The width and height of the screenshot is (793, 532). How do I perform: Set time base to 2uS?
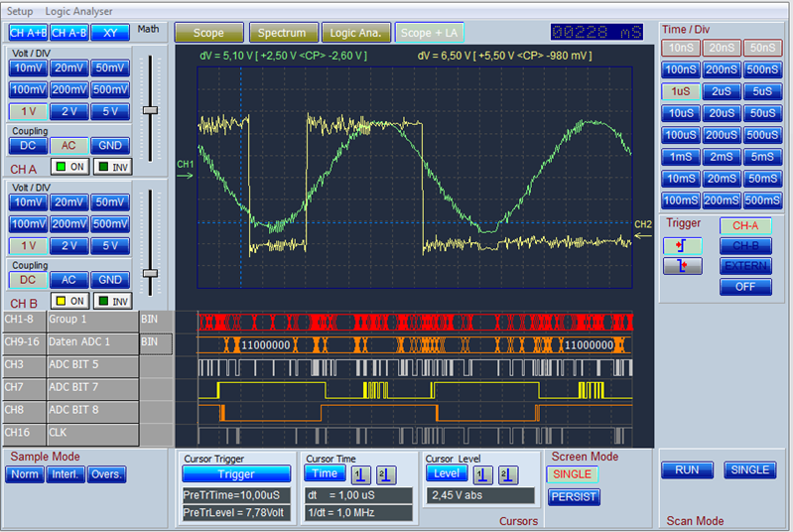(722, 91)
